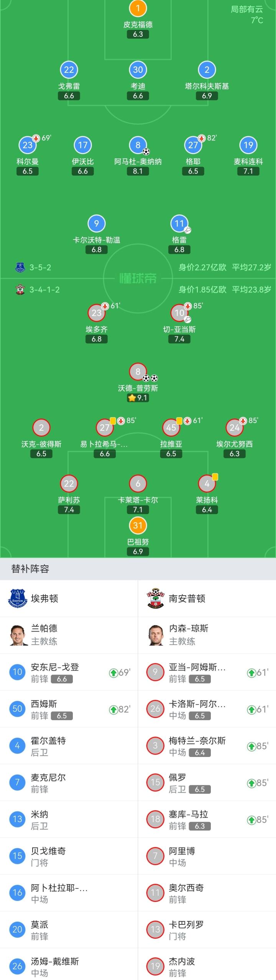Tap Everton crest in substitutes header
The width and height of the screenshot is (276, 980).
18,598
